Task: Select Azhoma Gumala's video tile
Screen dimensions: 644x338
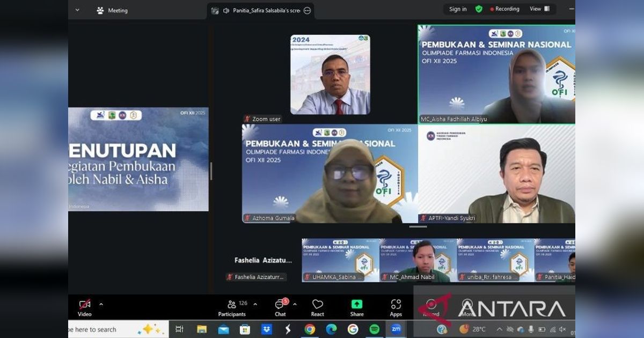Action: click(330, 174)
